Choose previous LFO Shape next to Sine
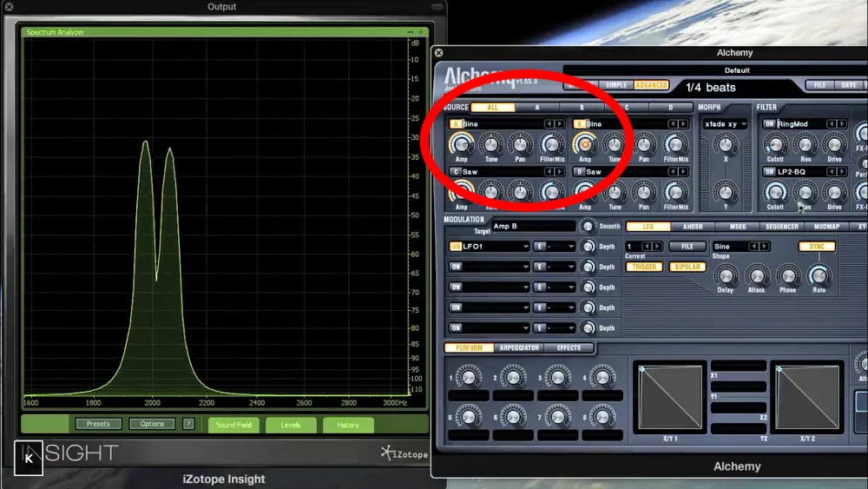This screenshot has height=489, width=868. (753, 247)
